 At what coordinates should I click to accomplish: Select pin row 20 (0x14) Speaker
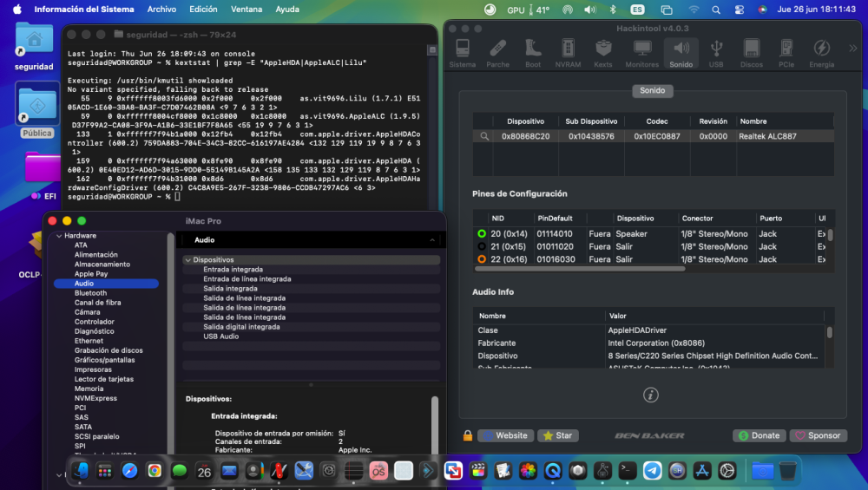pos(650,234)
